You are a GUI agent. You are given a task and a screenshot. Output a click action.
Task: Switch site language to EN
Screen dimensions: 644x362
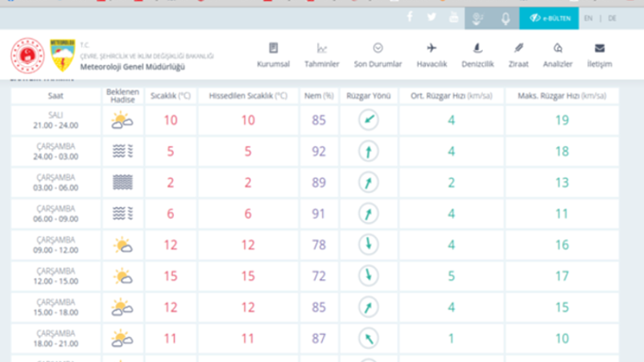(x=588, y=19)
